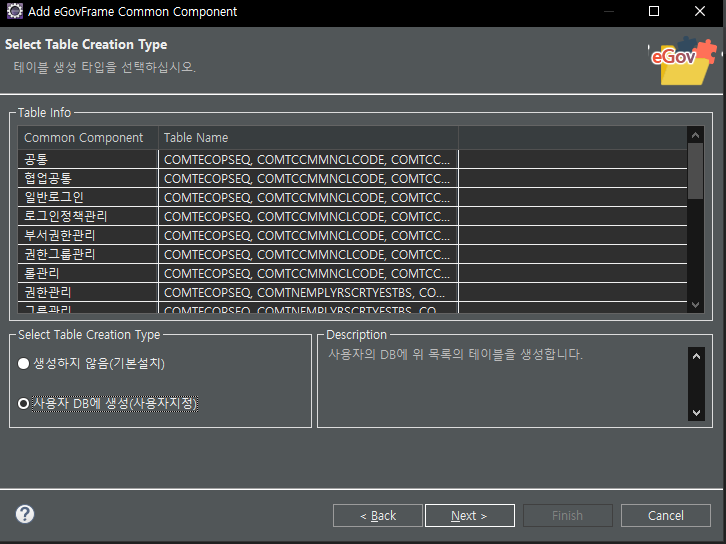Screen dimensions: 726x544
Task: Click the Table Name cell of 롤관리 row
Action: pos(308,273)
